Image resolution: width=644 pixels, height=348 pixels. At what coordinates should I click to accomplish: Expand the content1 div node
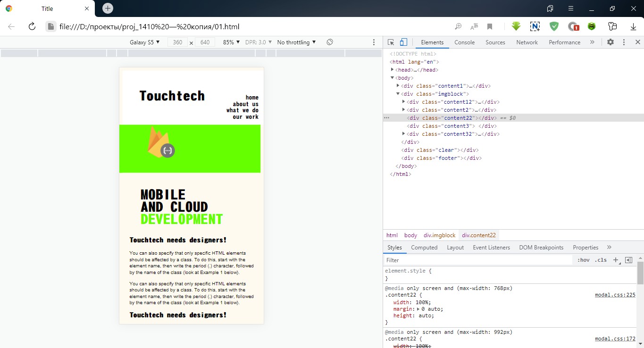[x=398, y=85]
